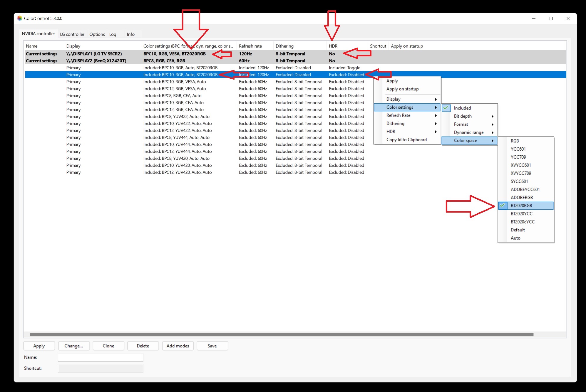This screenshot has height=392, width=586.
Task: Focus the Name text input field
Action: (101, 357)
